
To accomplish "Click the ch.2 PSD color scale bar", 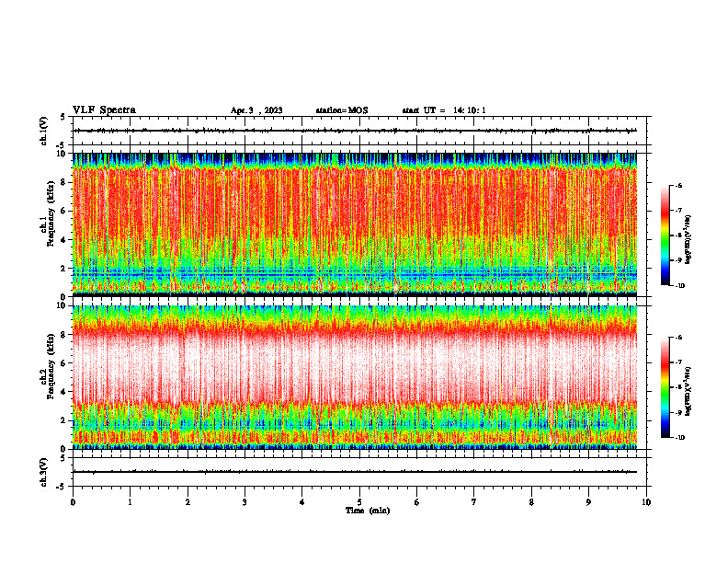I will pos(665,387).
